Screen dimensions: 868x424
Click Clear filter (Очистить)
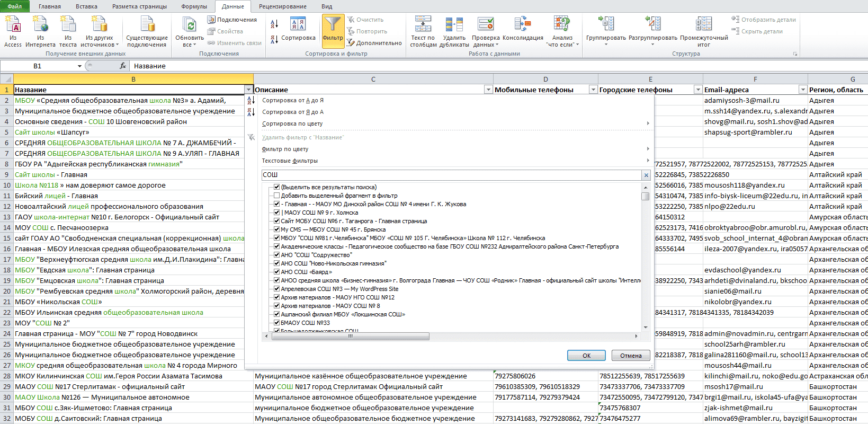coord(365,20)
